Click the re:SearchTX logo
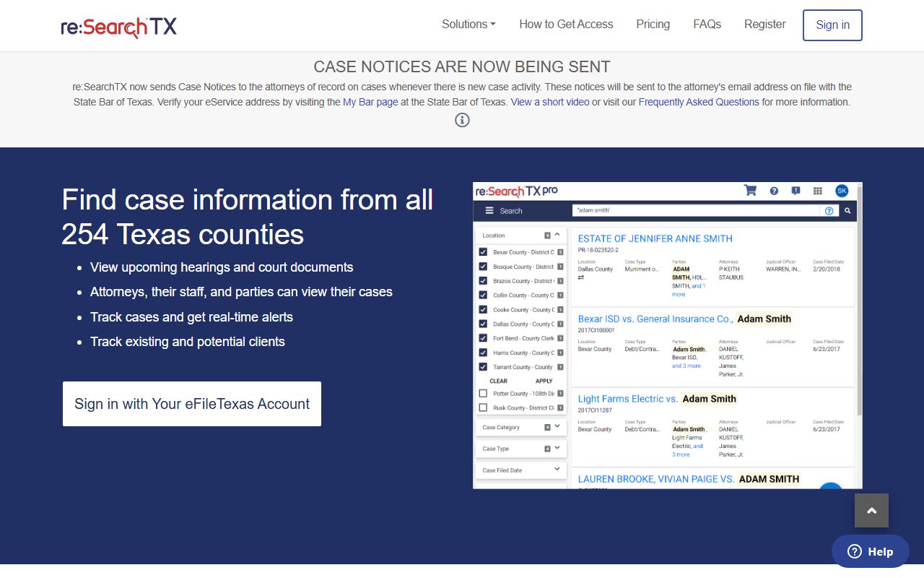924x578 pixels. [118, 27]
